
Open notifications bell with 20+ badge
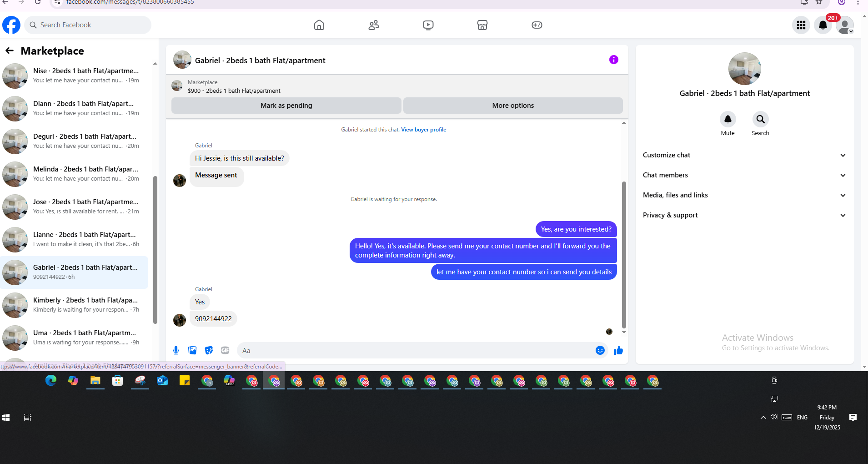pyautogui.click(x=823, y=25)
